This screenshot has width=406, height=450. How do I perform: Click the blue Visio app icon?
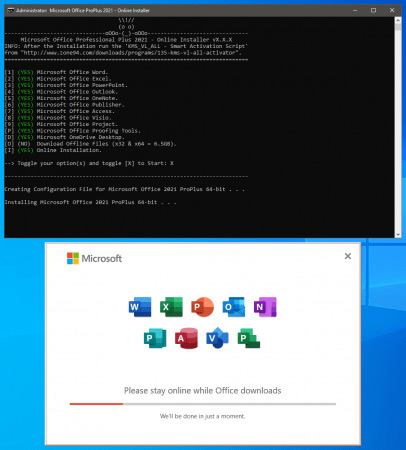pyautogui.click(x=217, y=338)
